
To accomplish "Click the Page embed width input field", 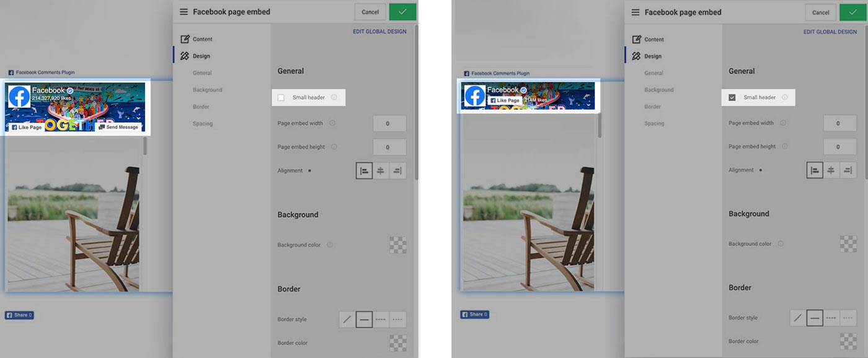I will (x=389, y=123).
